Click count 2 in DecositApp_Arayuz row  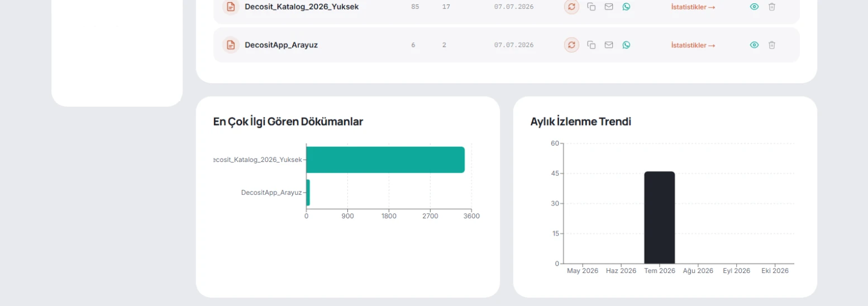(444, 45)
